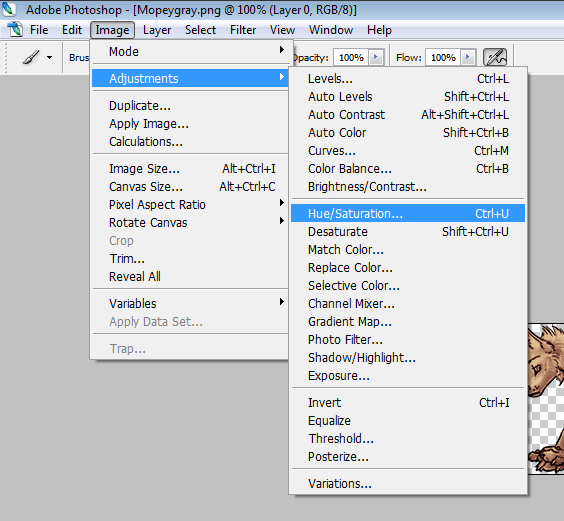Image resolution: width=564 pixels, height=521 pixels.
Task: Click the document icon left of File menu
Action: 15,30
